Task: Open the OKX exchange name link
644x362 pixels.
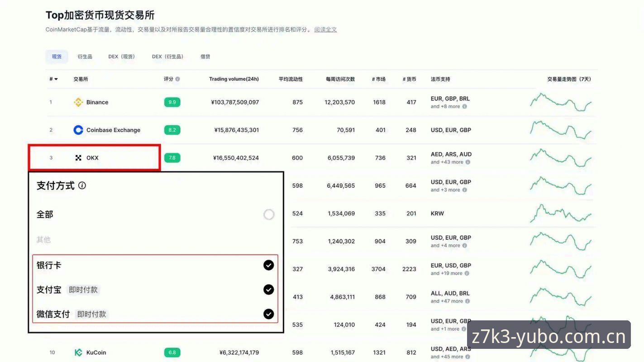Action: click(x=92, y=158)
